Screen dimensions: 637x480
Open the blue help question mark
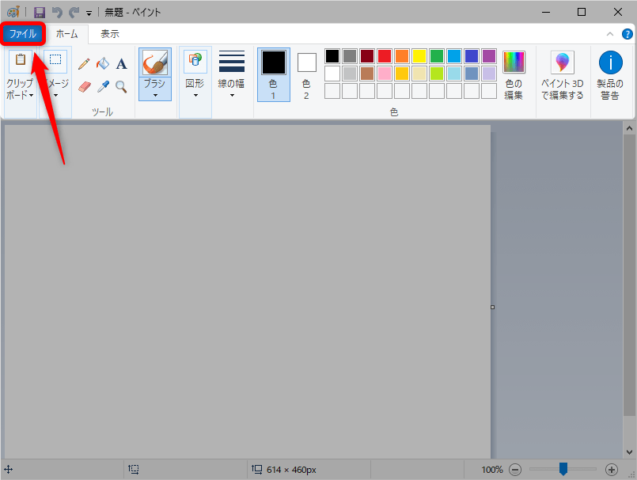627,34
